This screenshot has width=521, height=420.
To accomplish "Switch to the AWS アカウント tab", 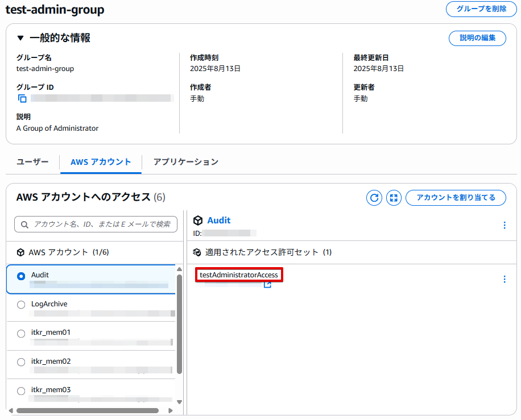I will [x=101, y=162].
